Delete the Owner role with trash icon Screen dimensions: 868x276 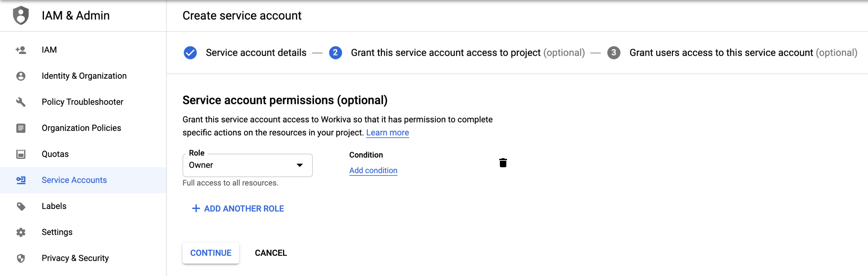click(503, 163)
